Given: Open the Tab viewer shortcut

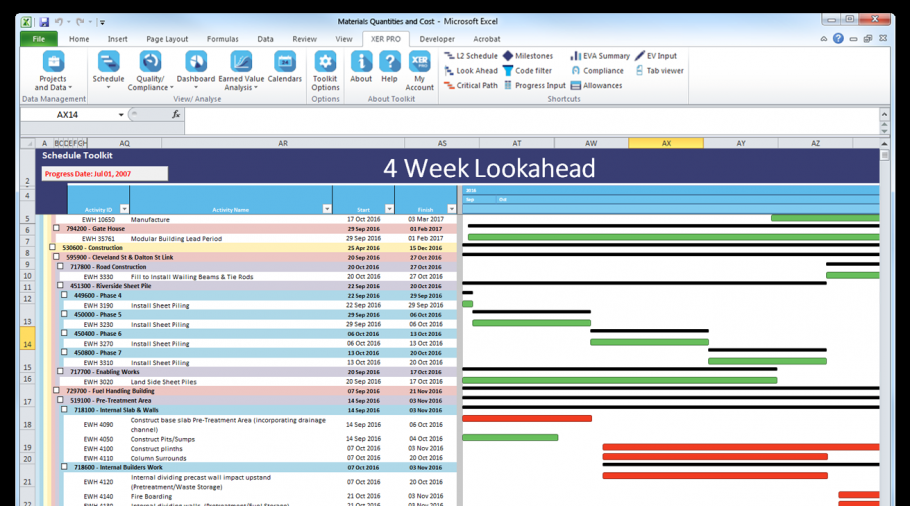Looking at the screenshot, I should (659, 71).
